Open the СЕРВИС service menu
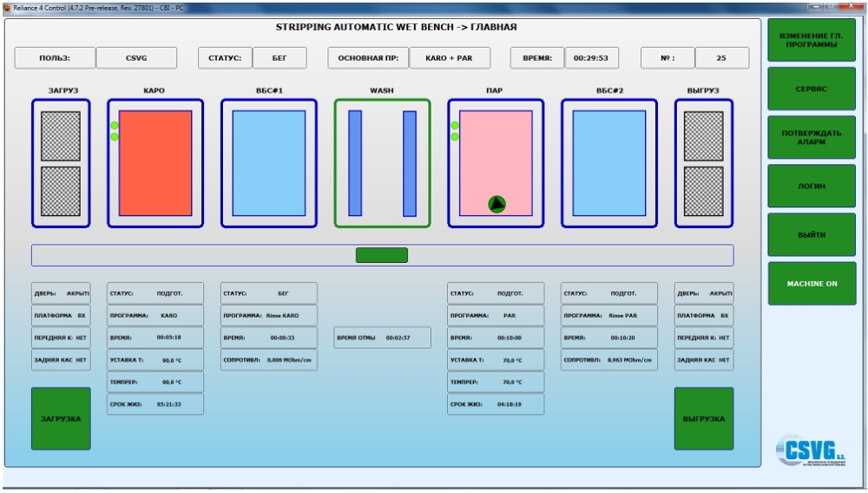The image size is (868, 493). pyautogui.click(x=812, y=89)
